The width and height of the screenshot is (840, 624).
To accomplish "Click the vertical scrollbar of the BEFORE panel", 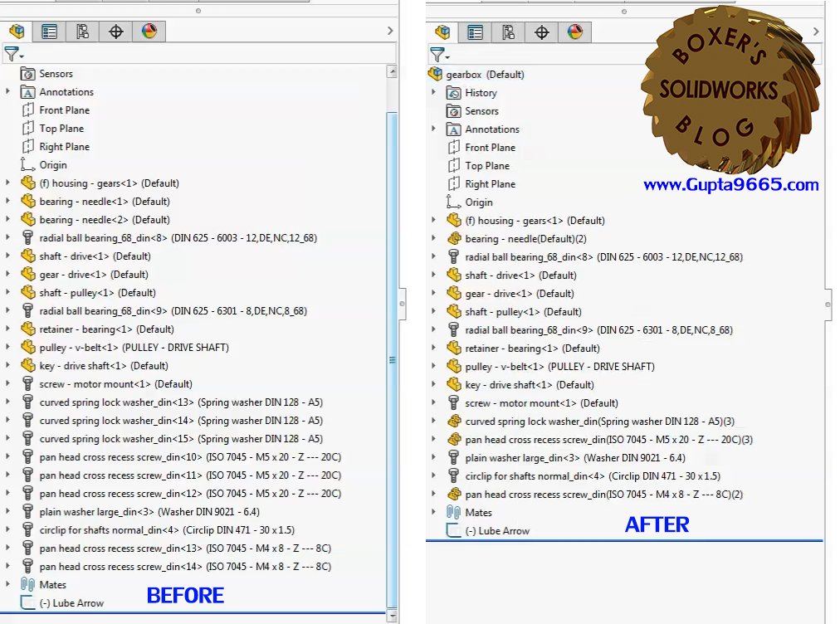I will tap(390, 357).
